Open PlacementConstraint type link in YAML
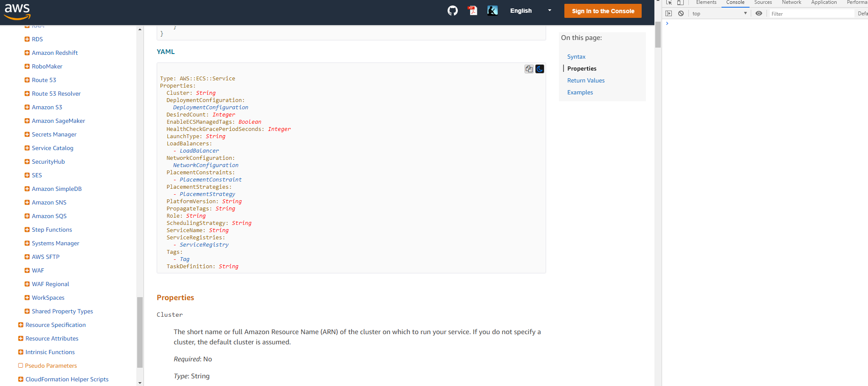The width and height of the screenshot is (868, 386). pyautogui.click(x=211, y=180)
